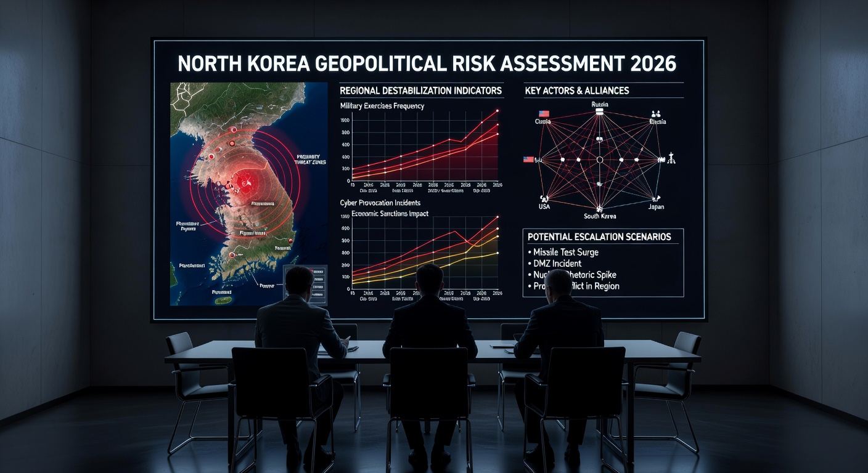Click the central hollow circle network node

coord(600,160)
